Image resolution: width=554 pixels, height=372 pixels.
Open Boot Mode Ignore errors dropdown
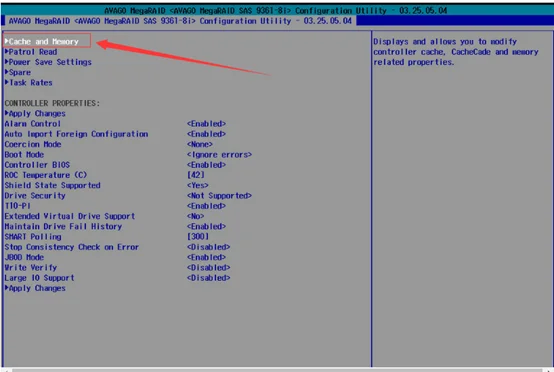[x=219, y=154]
